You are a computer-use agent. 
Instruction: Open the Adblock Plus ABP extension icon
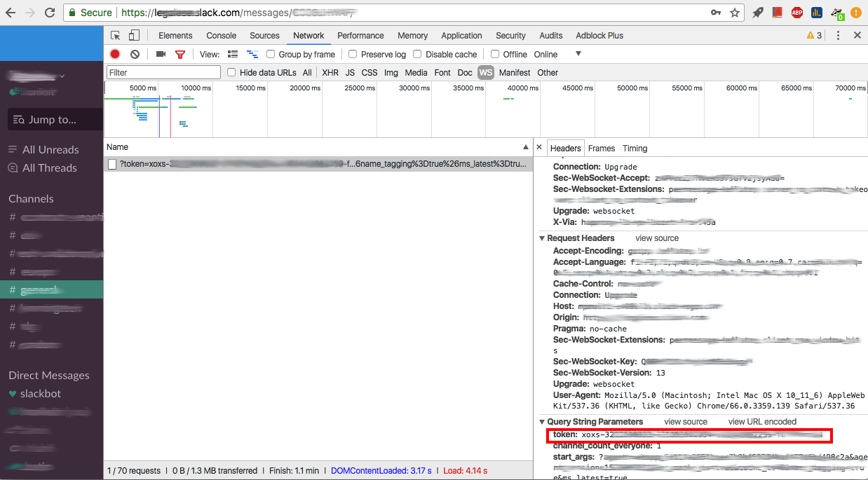(x=797, y=13)
